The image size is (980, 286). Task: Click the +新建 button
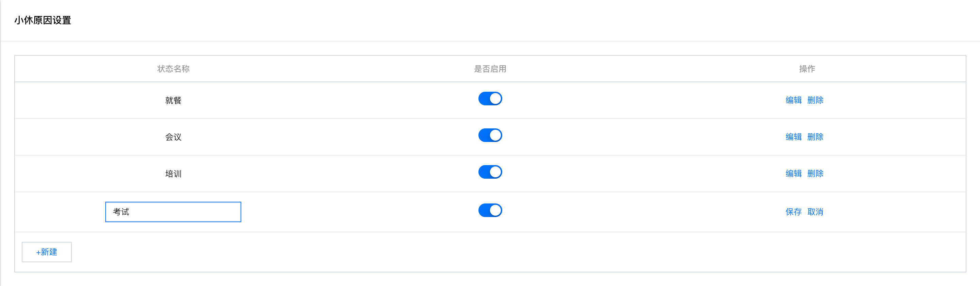[x=47, y=252]
